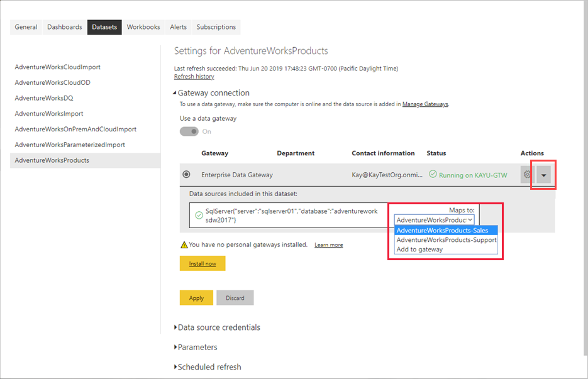Click the green Running status check icon
Image resolution: width=588 pixels, height=379 pixels.
click(432, 175)
